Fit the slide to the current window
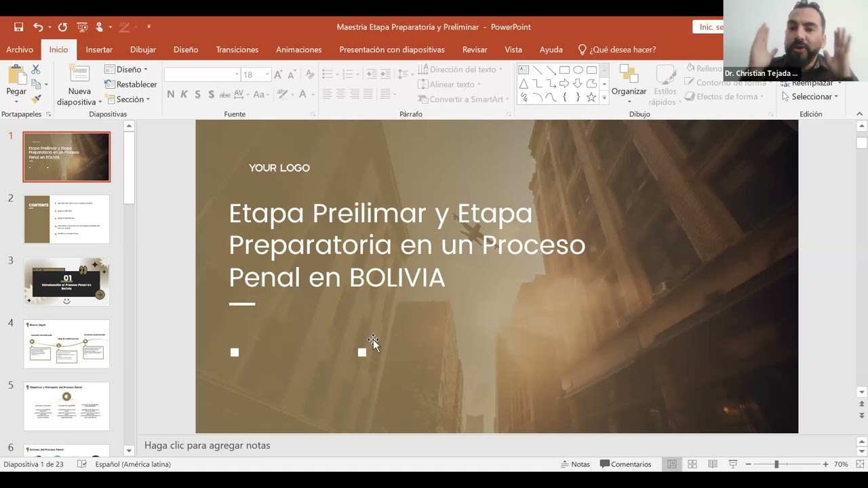 point(860,464)
